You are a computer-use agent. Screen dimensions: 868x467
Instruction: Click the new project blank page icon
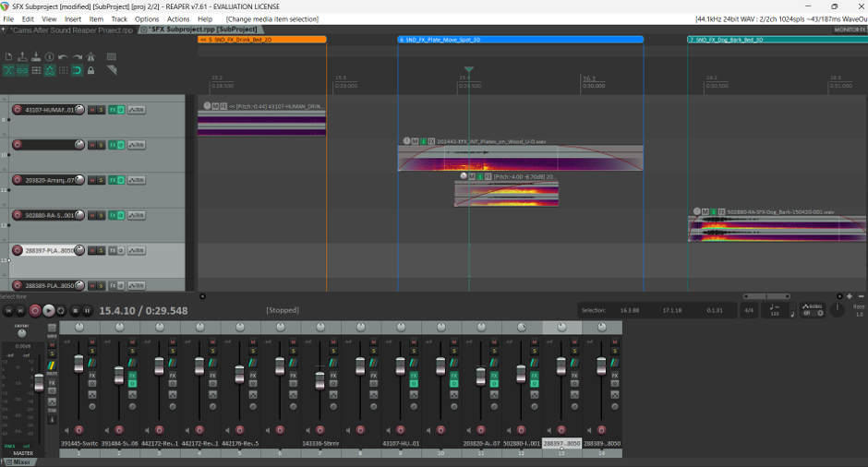point(8,57)
